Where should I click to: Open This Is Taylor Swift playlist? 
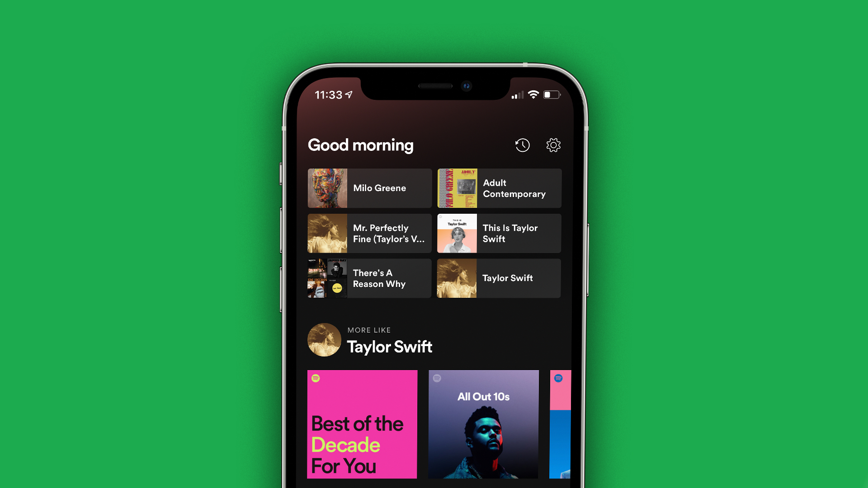500,233
